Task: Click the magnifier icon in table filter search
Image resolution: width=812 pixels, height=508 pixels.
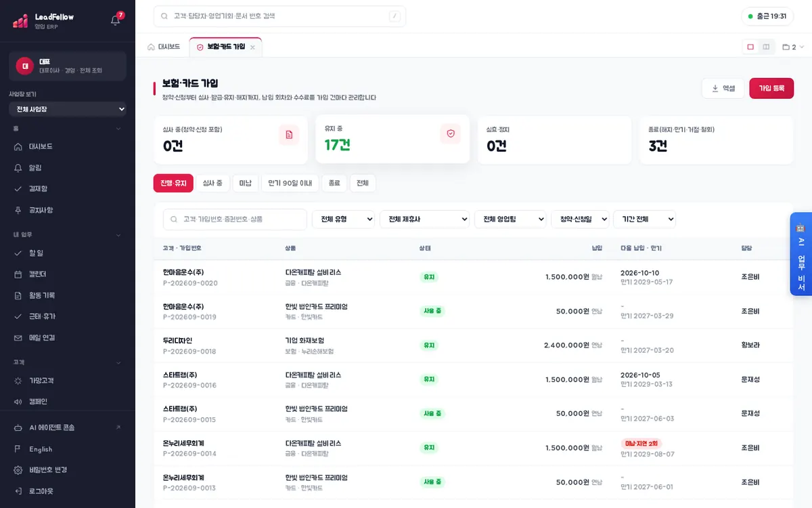Action: 175,219
